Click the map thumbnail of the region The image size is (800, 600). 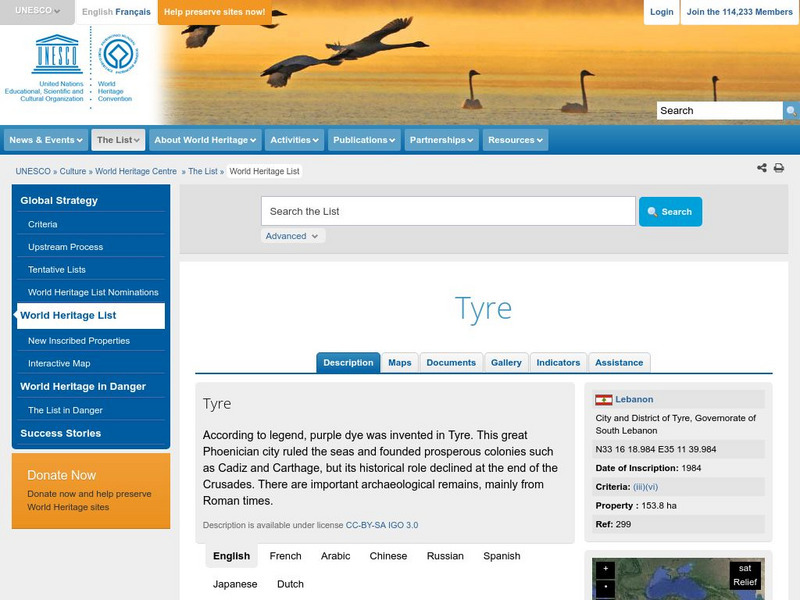(x=678, y=579)
